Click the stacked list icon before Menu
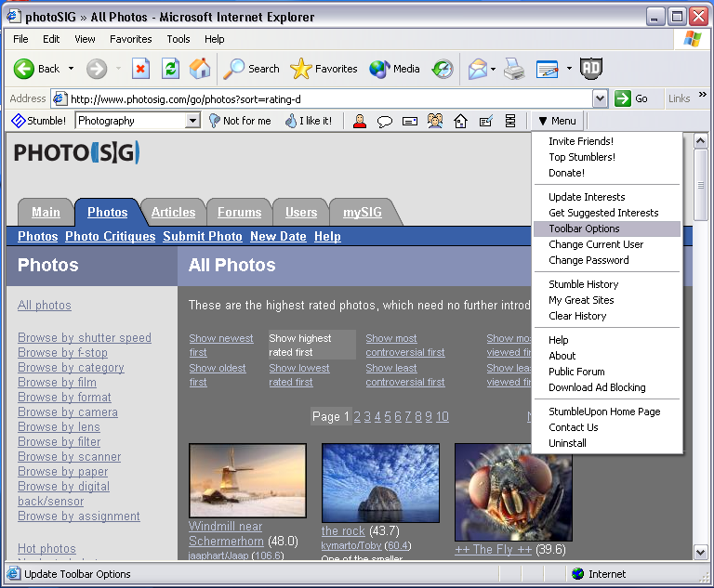Screen dimensions: 714x588 coord(510,121)
